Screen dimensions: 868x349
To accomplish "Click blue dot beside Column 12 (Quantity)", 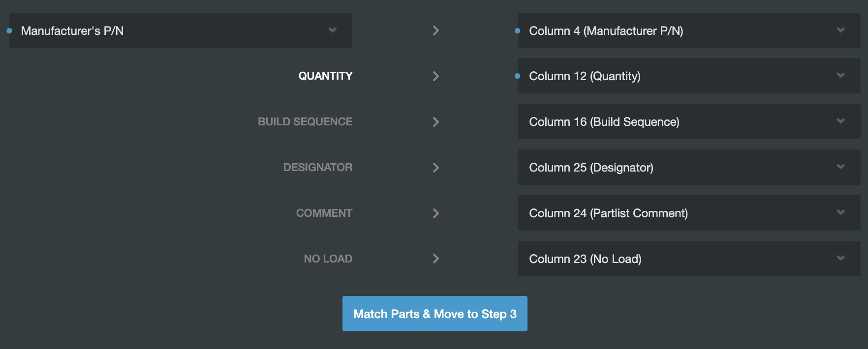I will (x=517, y=76).
